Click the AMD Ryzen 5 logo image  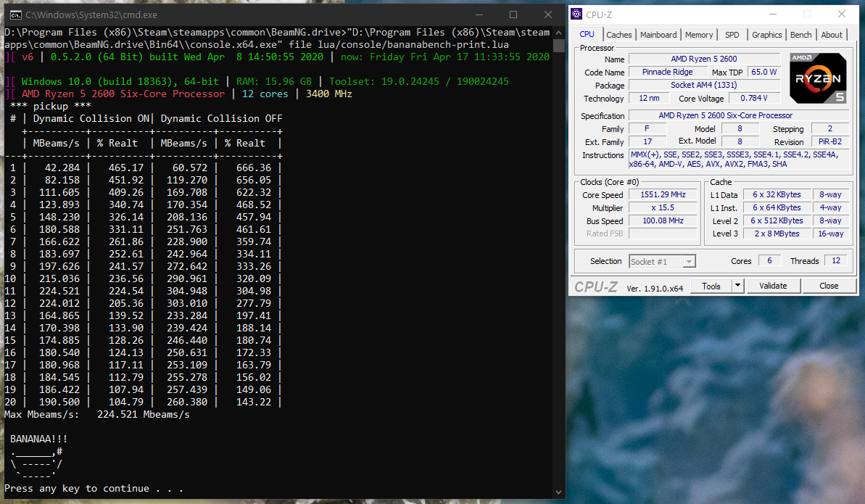[817, 78]
